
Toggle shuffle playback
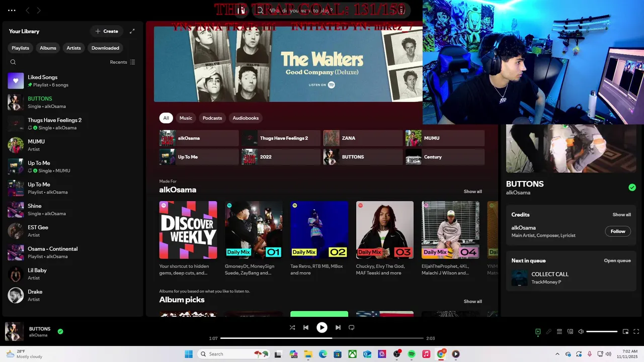pos(292,327)
